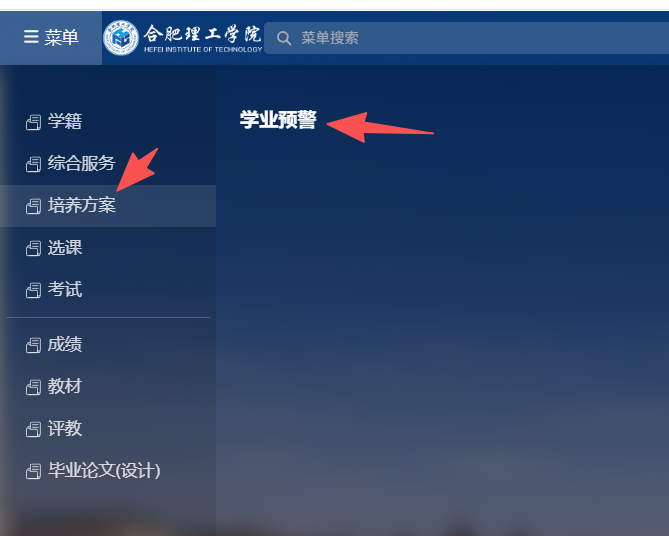Click the magnifier search icon
Image resolution: width=669 pixels, height=536 pixels.
(x=284, y=38)
